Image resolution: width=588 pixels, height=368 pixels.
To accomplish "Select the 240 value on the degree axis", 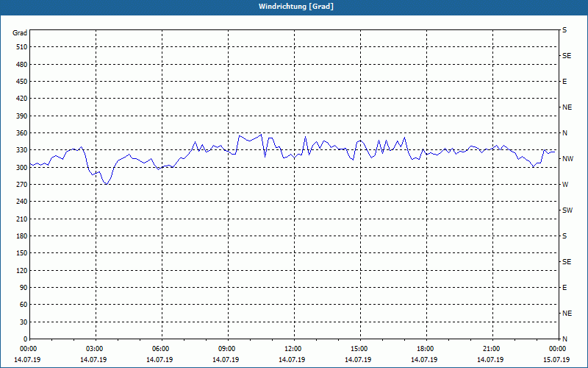I will pos(22,202).
